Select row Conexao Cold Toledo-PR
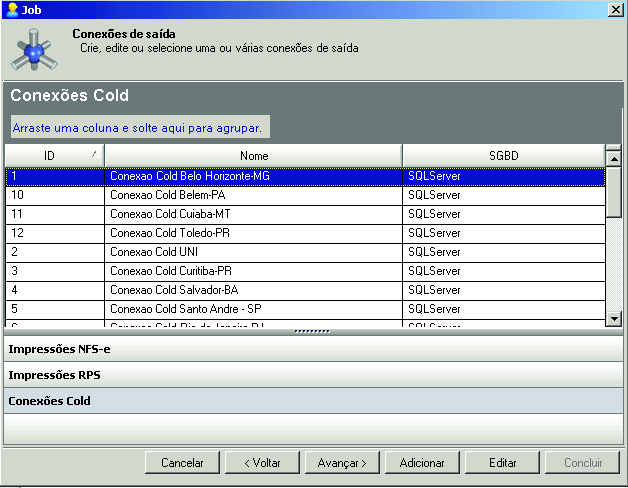 pos(254,233)
